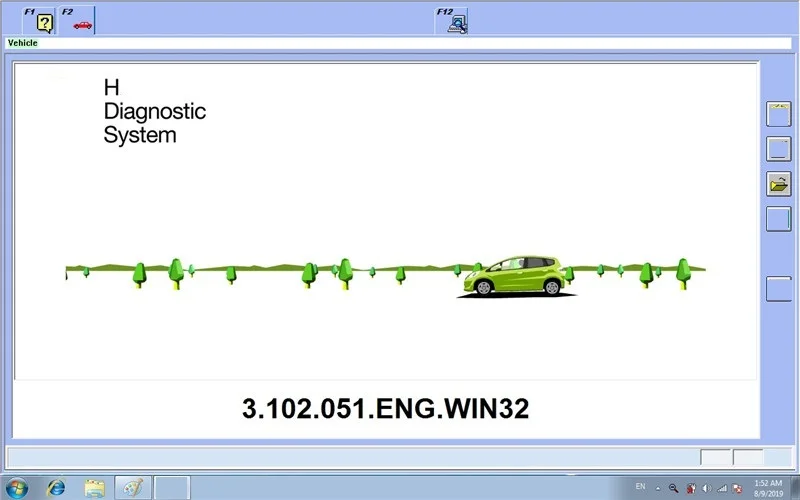Viewport: 800px width, 500px height.
Task: Click the version text 3.102.051.ENG.WIN32
Action: click(x=385, y=409)
